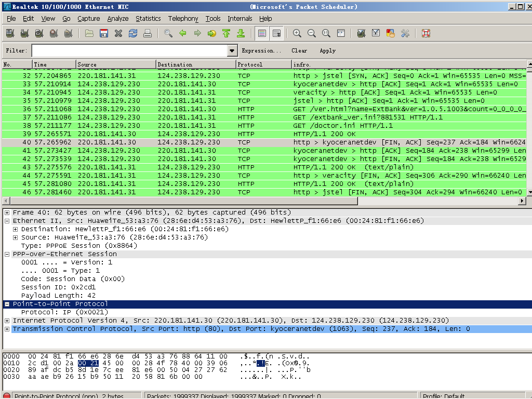532x399 pixels.
Task: Collapse the Point-to-Point Protocol node
Action: [7, 304]
